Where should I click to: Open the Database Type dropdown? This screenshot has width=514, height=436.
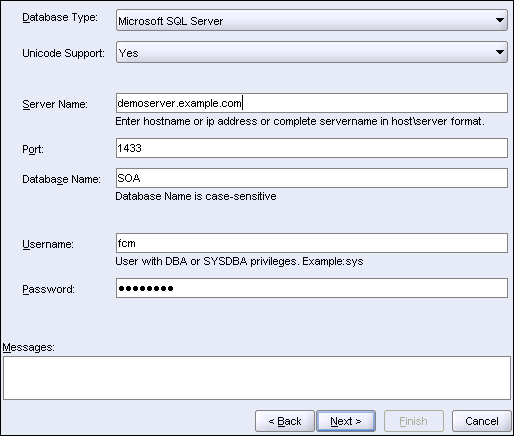[x=312, y=20]
